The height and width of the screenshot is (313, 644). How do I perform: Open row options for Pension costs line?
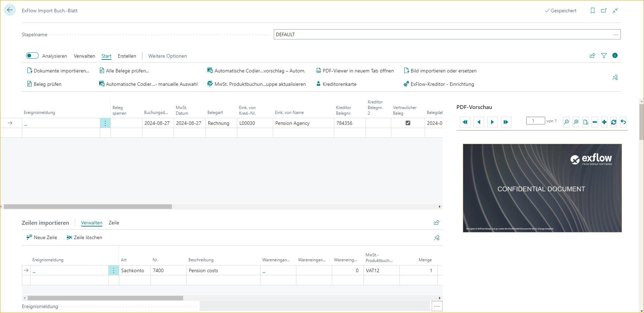pyautogui.click(x=114, y=270)
